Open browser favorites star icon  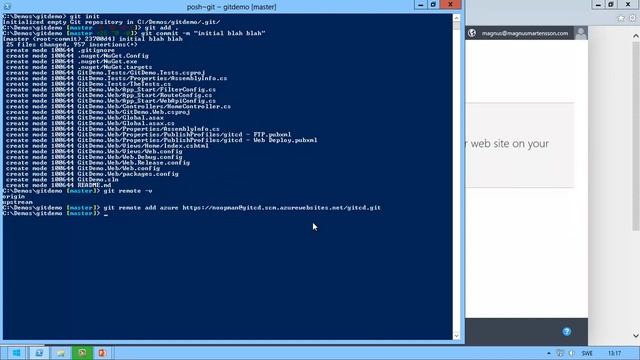(621, 18)
